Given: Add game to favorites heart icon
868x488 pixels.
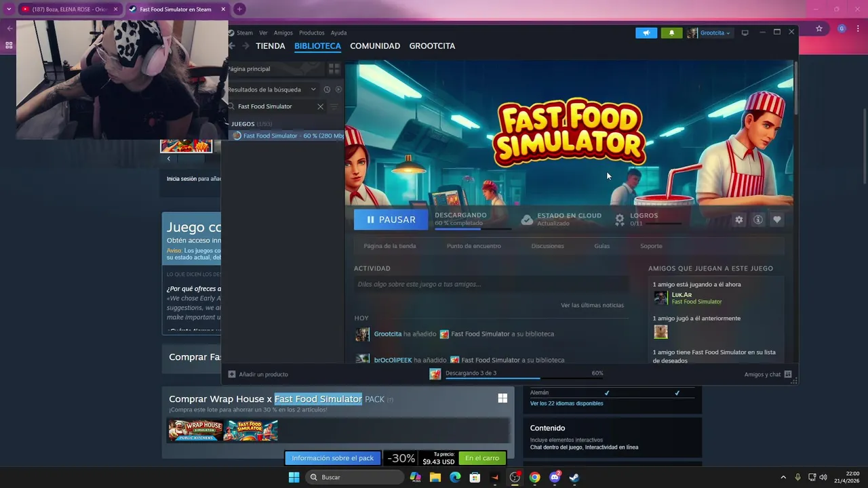Looking at the screenshot, I should click(777, 220).
